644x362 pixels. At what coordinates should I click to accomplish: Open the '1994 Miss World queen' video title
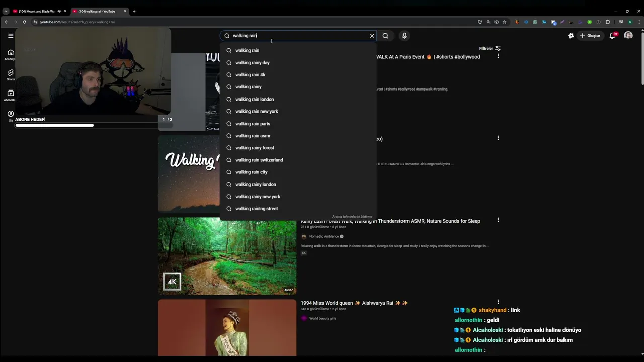click(354, 303)
